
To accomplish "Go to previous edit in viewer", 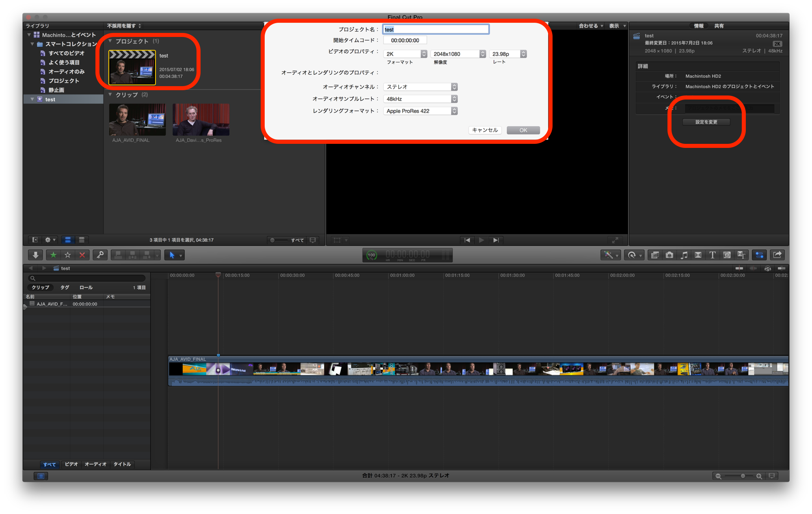I will tap(467, 240).
